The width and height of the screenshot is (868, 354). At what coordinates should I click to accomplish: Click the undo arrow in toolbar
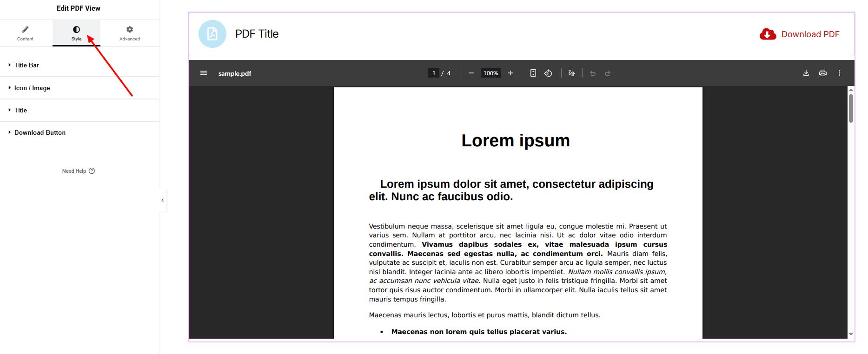click(593, 73)
